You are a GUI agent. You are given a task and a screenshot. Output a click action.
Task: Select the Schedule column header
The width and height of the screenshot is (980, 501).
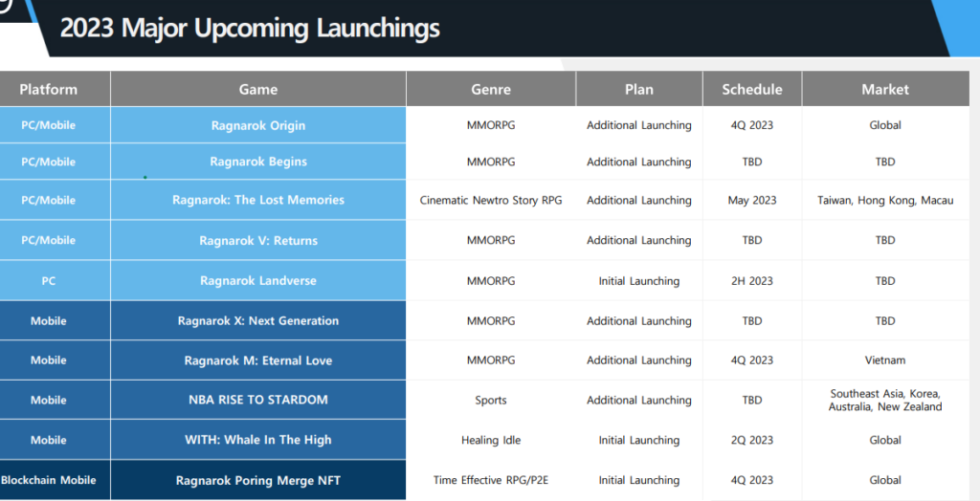(x=751, y=89)
